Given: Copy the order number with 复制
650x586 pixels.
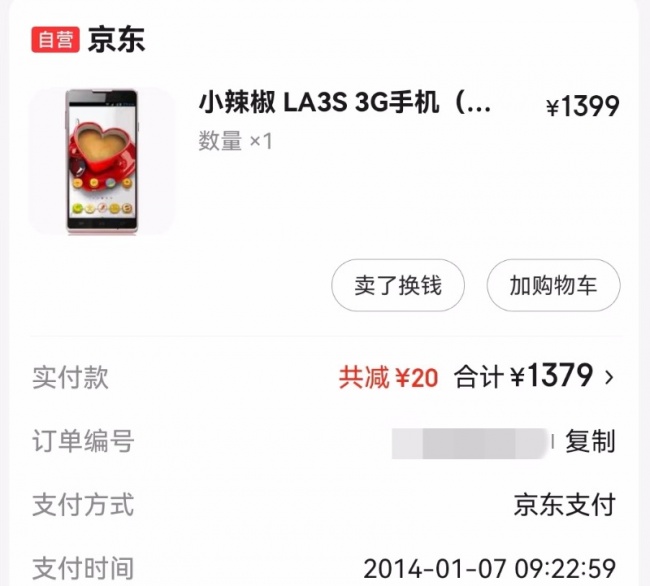Looking at the screenshot, I should click(590, 441).
